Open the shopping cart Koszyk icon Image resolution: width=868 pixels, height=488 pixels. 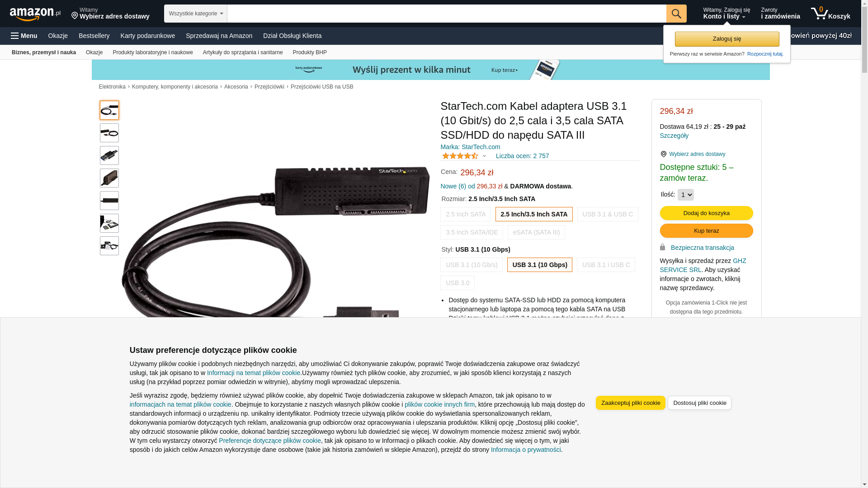pyautogui.click(x=830, y=14)
